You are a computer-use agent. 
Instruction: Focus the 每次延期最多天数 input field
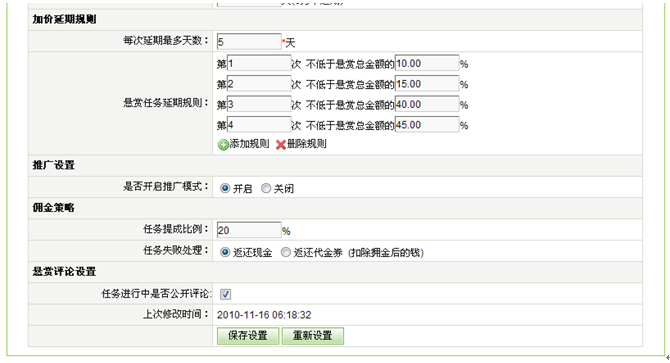point(249,42)
